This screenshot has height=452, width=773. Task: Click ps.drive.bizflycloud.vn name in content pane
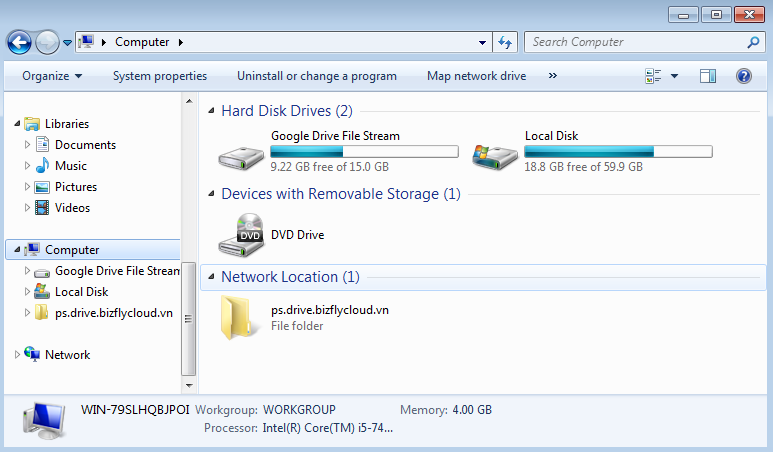click(330, 310)
